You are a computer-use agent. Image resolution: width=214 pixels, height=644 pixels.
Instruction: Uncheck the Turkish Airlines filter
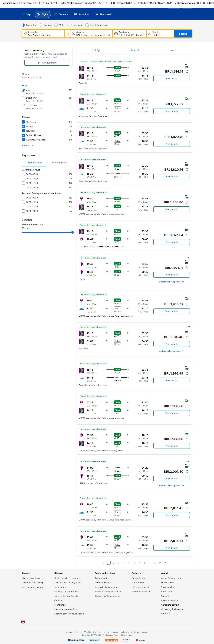[23, 135]
